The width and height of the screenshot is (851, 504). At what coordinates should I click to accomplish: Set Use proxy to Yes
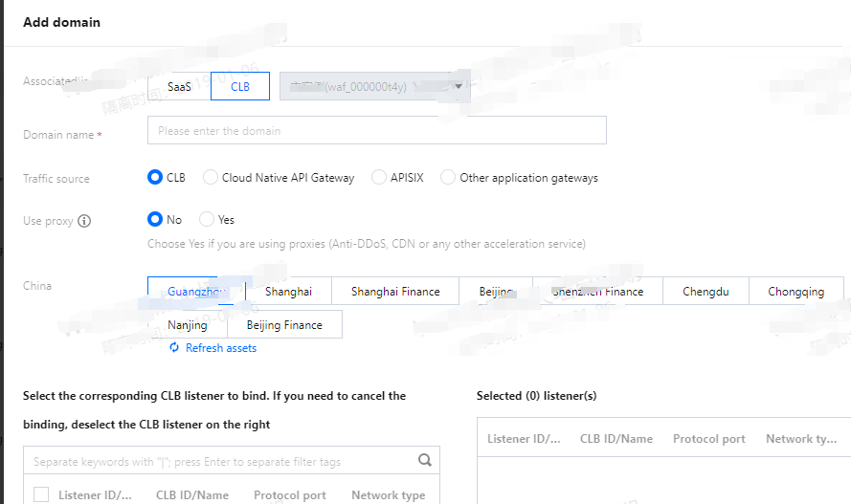click(207, 220)
